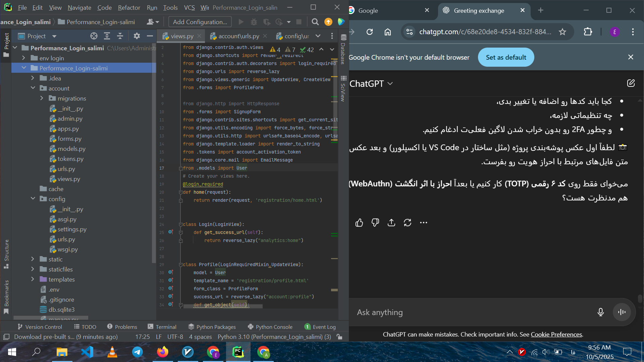Click the orange update arrow icon in PyCharm
The image size is (644, 362).
tap(328, 22)
